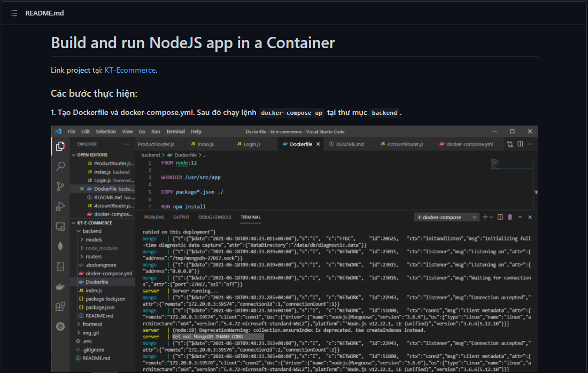Open the Search icon in activity bar
588x373 pixels.
(60, 166)
